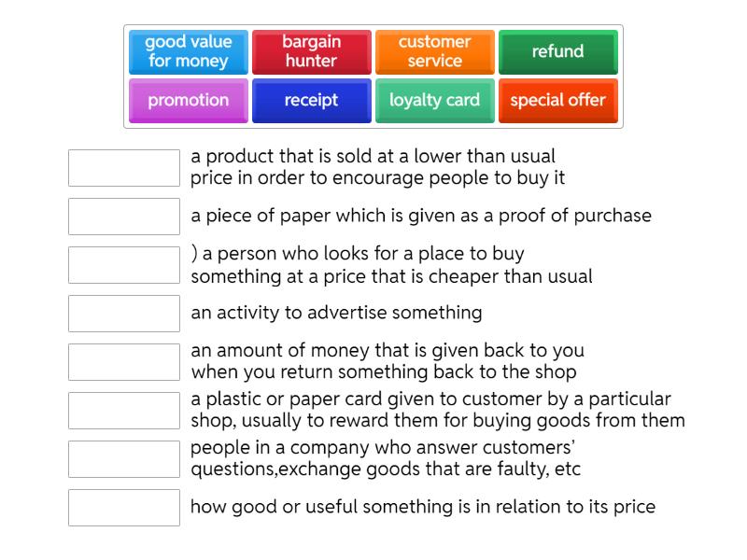747x560 pixels.
Task: Select the 'good value for money' tile
Action: tap(188, 52)
